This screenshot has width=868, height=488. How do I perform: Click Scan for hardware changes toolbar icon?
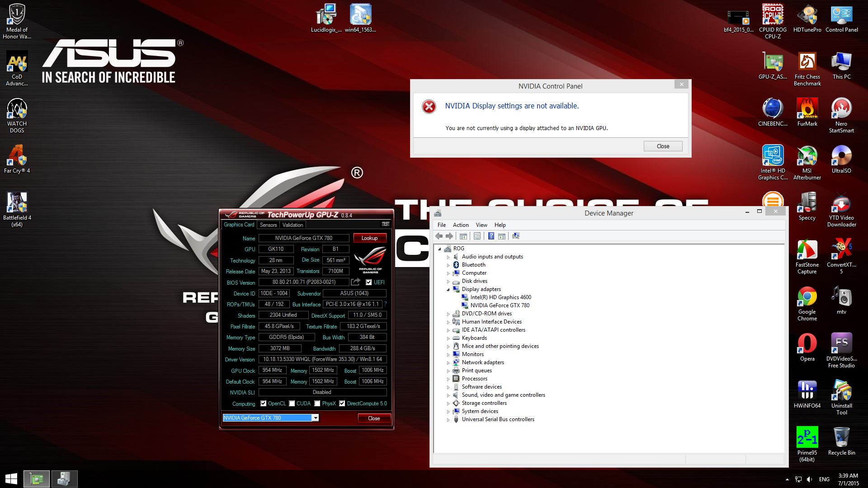tap(516, 236)
